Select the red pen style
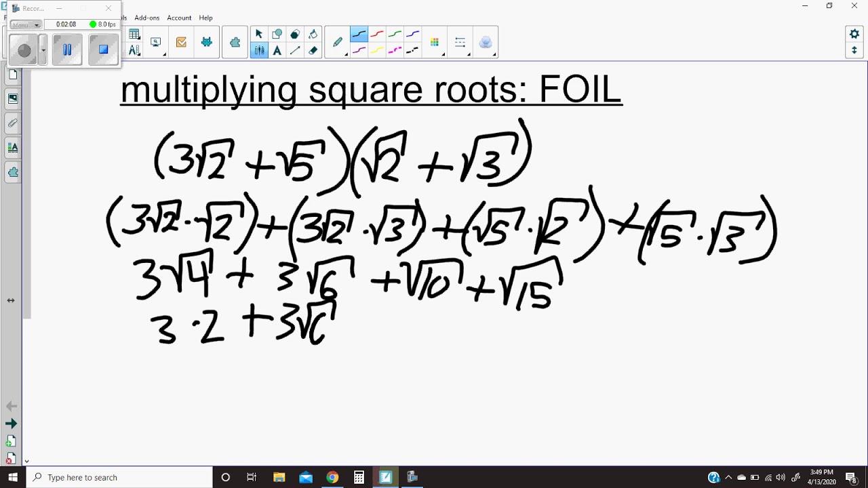 coord(377,34)
